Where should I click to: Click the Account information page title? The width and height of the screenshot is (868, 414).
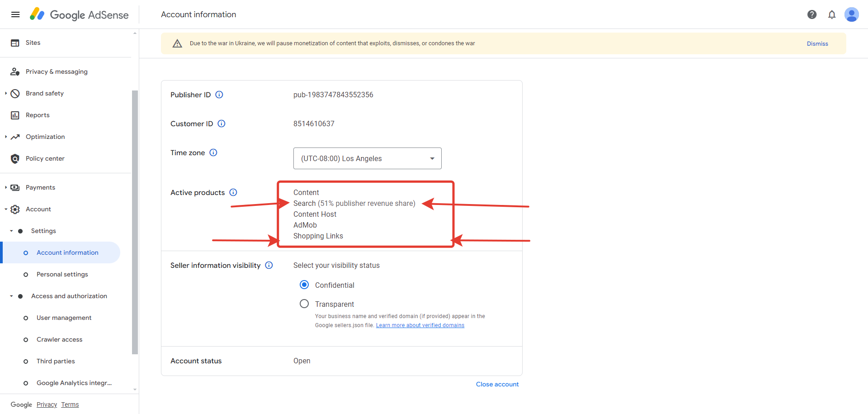[x=198, y=14]
